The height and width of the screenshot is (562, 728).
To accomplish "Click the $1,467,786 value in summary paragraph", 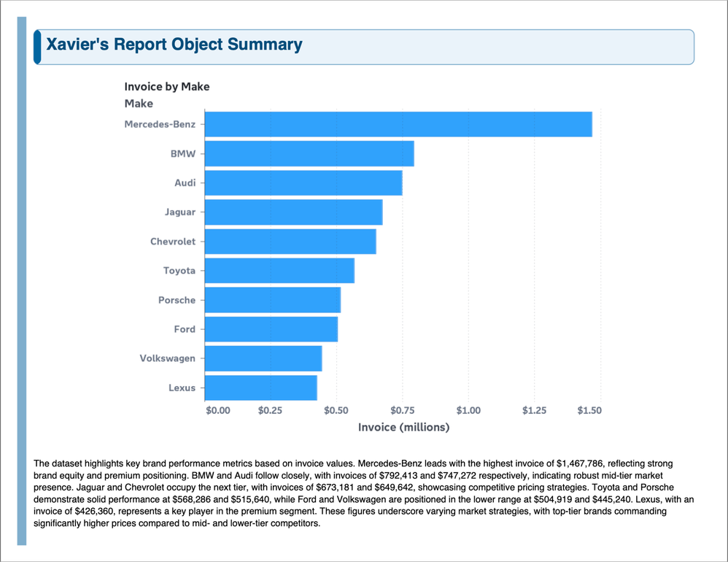I will click(579, 463).
